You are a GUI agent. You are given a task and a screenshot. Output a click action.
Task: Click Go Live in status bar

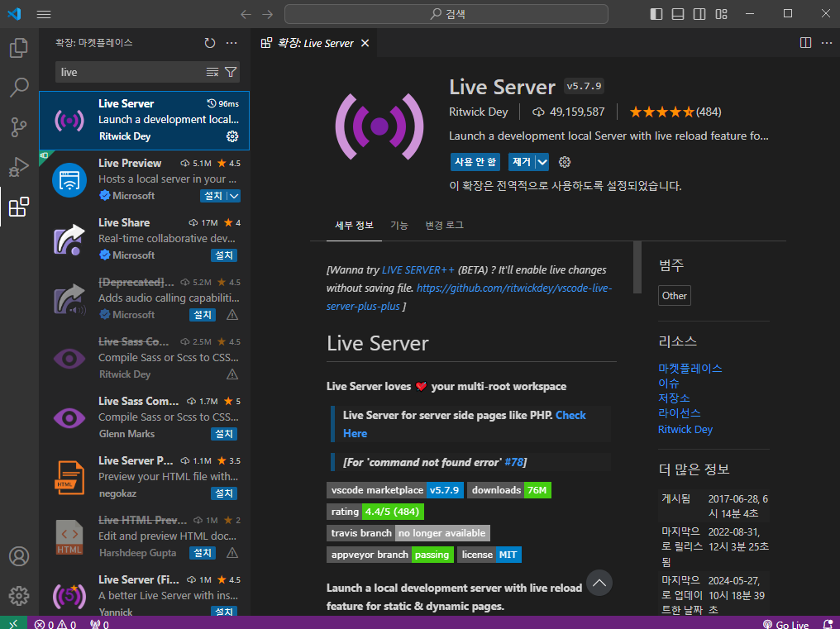[x=786, y=624]
